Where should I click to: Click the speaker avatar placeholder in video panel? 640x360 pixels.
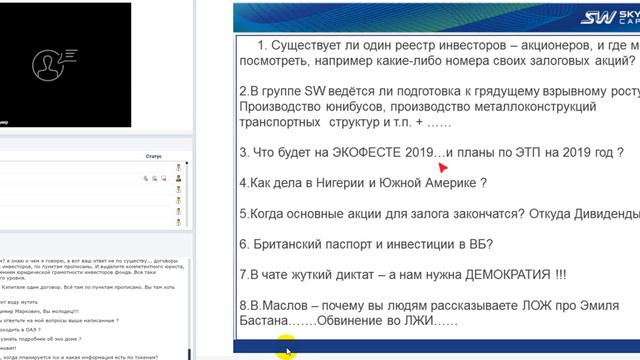pos(55,64)
